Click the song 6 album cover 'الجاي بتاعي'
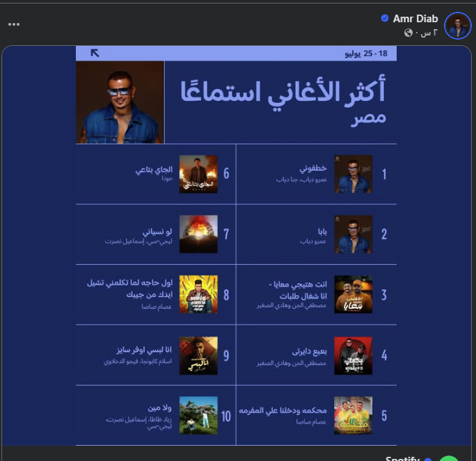The height and width of the screenshot is (461, 476). (198, 174)
